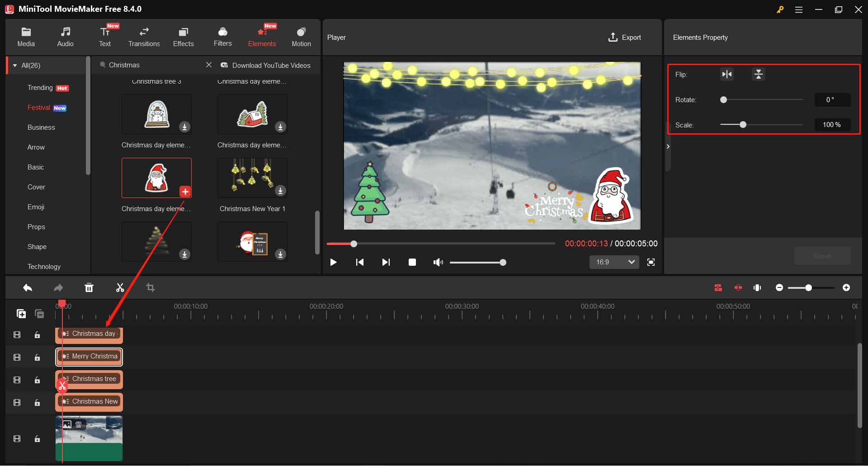Select the Christmas New Year 1 thumbnail
The image size is (868, 466).
[252, 178]
